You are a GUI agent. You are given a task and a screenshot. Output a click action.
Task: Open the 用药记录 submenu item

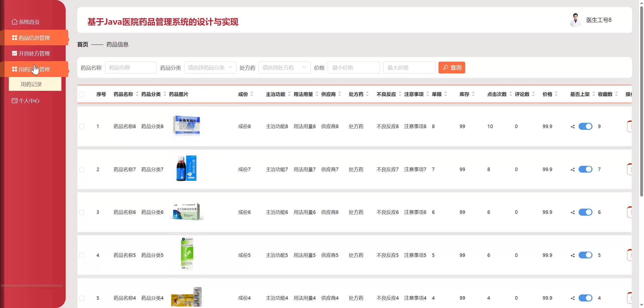click(x=31, y=84)
